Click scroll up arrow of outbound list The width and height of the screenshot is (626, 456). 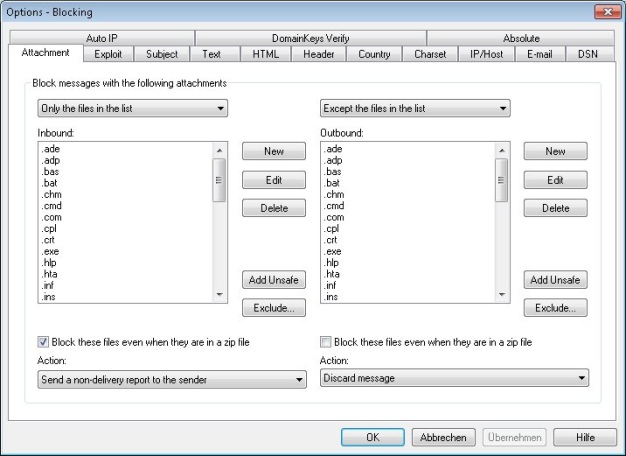coord(502,149)
